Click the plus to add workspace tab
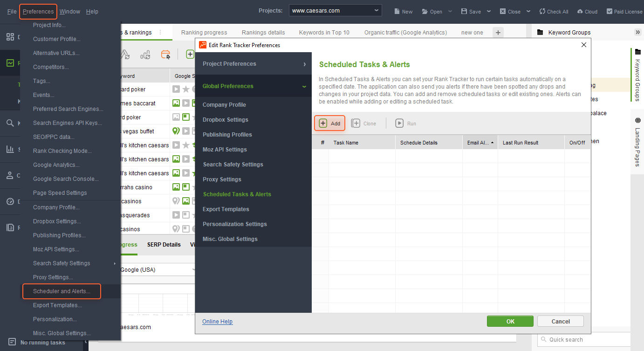Screen dimensions: 644x351 pos(498,33)
